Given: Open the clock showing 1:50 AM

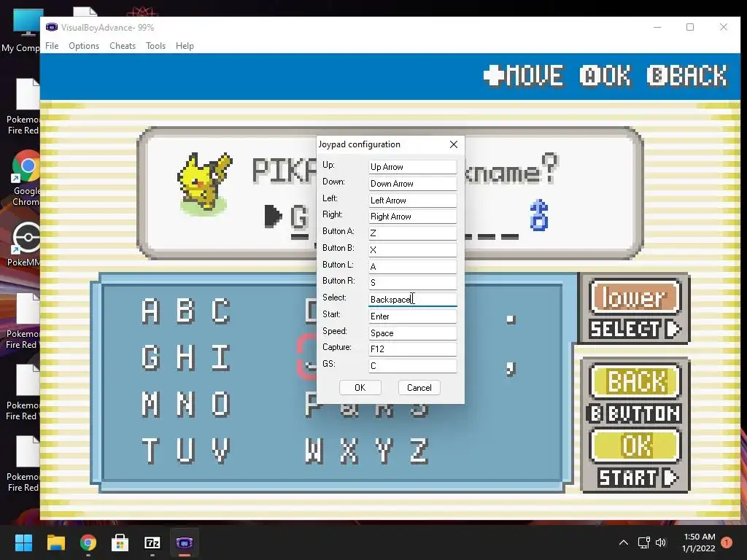Looking at the screenshot, I should tap(699, 542).
